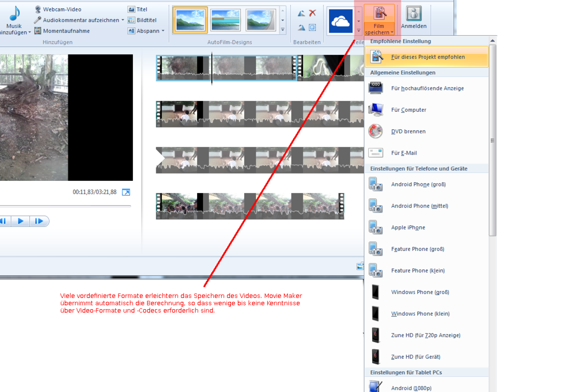Choose Zune HD (für Gerät)
The height and width of the screenshot is (392, 561).
426,357
